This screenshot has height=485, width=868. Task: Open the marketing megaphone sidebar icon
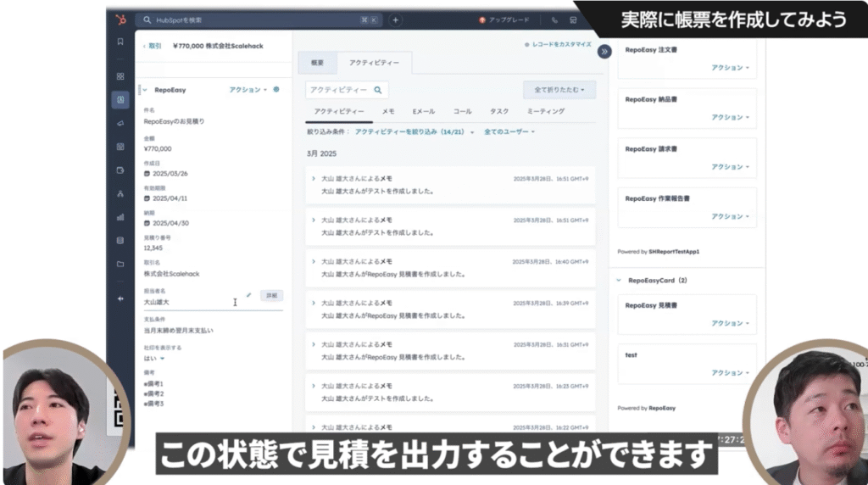click(120, 124)
